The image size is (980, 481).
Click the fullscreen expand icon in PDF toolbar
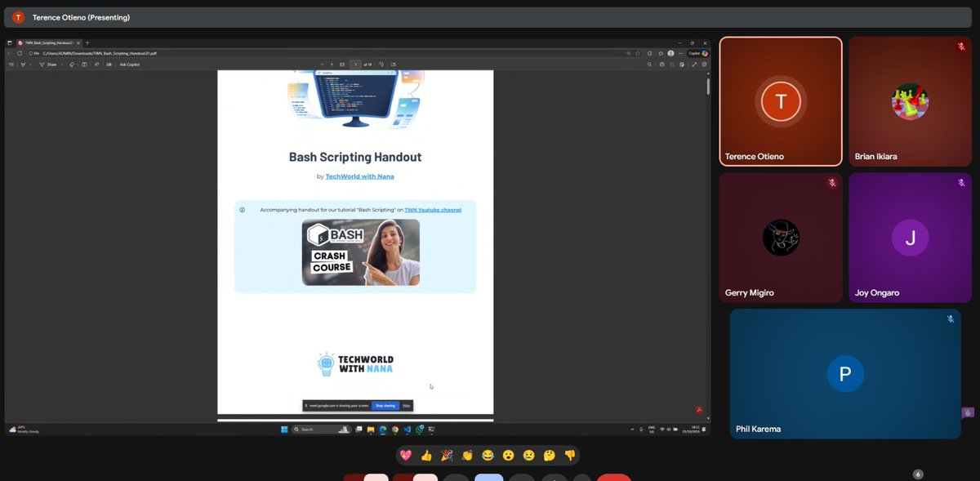[x=694, y=65]
